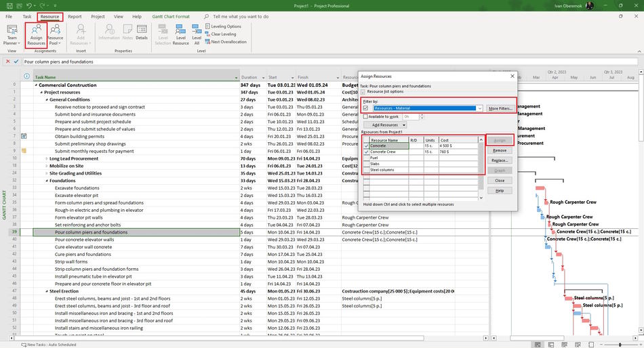Viewport: 644px width, 348px height.
Task: Click the Tell me search magnifier
Action: [206, 16]
